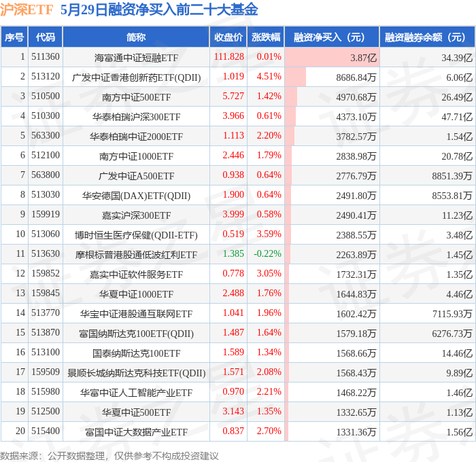The width and height of the screenshot is (476, 462).
Task: Select 华夏中证500ETF name cell
Action: 136,412
